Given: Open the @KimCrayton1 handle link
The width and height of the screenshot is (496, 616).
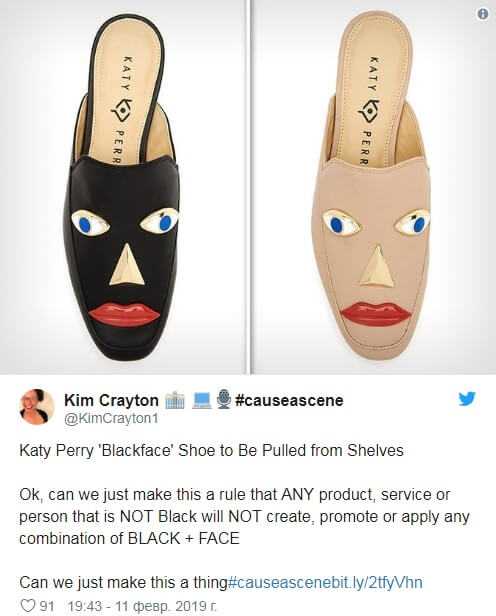Looking at the screenshot, I should [111, 419].
